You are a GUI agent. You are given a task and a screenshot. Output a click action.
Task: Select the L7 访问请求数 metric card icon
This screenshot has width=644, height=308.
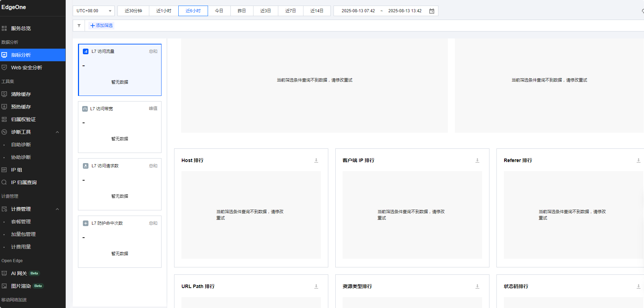click(x=86, y=166)
